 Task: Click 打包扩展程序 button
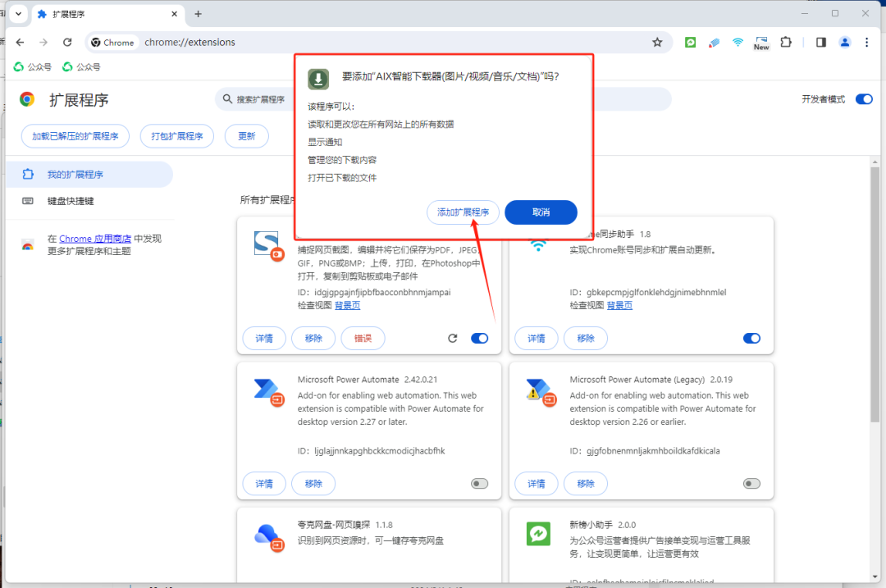point(177,136)
